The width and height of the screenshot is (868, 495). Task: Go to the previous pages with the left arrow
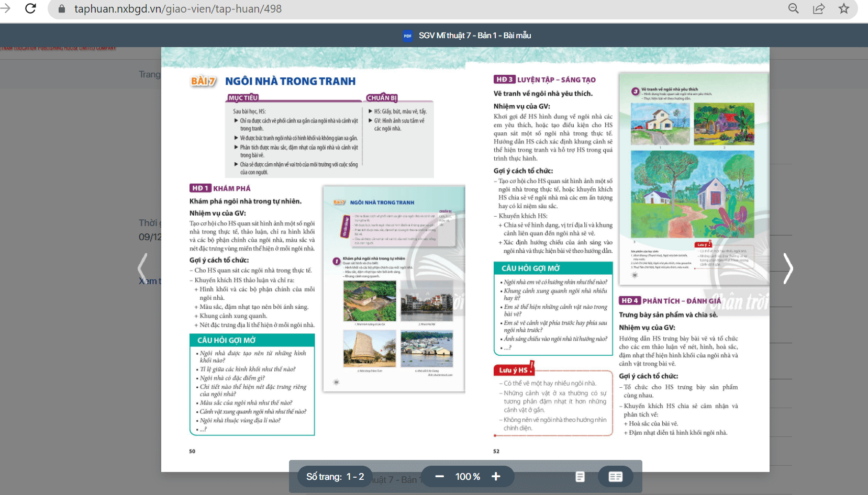[142, 268]
